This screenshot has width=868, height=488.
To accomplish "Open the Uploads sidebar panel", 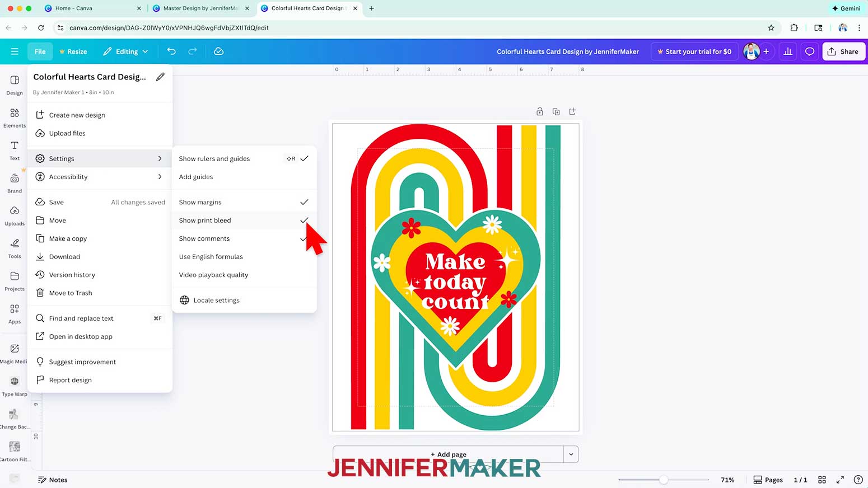I will pyautogui.click(x=15, y=215).
